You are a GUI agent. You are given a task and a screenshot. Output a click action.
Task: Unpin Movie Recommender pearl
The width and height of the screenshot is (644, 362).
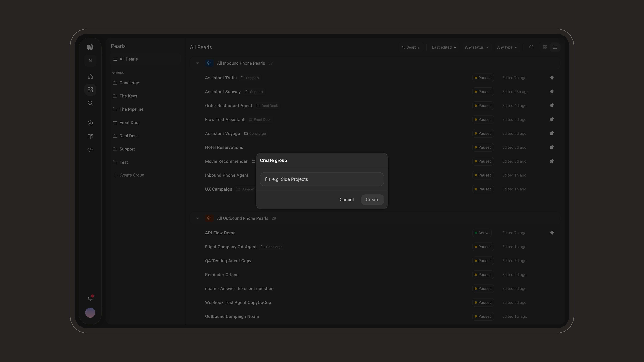pyautogui.click(x=552, y=161)
